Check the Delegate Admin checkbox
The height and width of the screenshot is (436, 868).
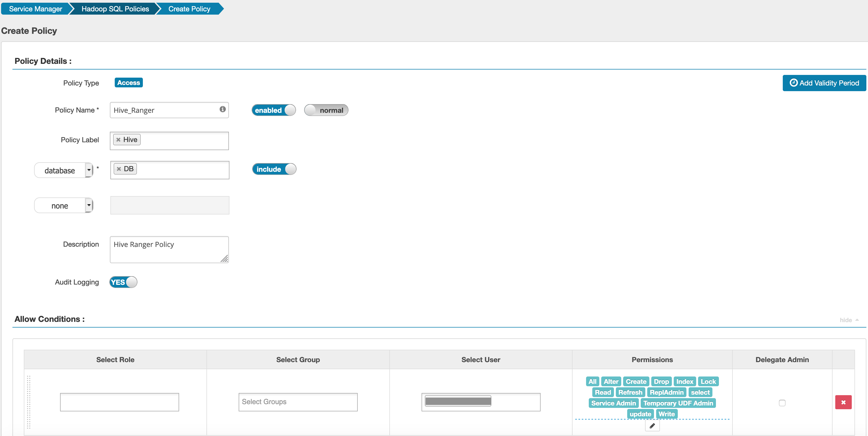point(782,403)
